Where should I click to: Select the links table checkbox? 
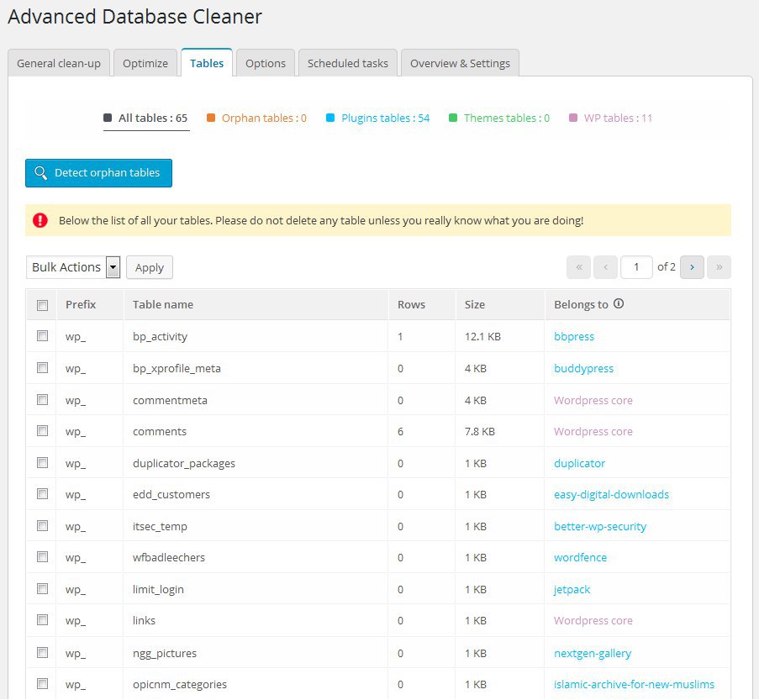pyautogui.click(x=43, y=620)
